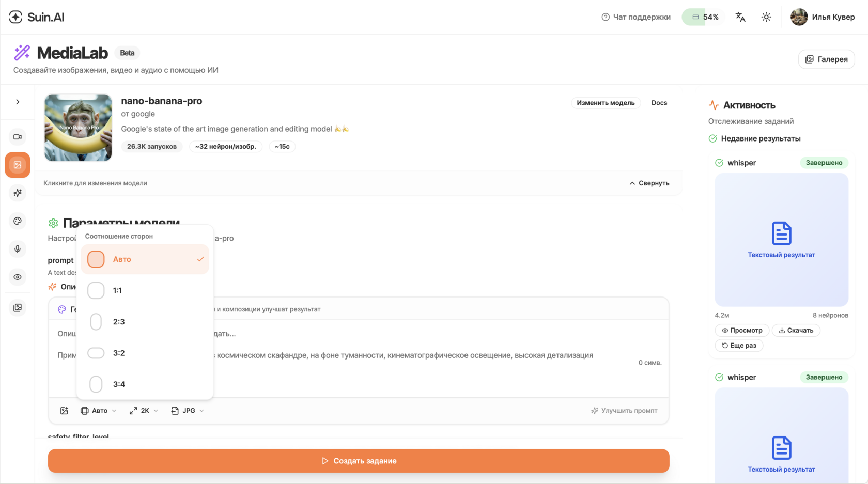The width and height of the screenshot is (868, 484).
Task: Open the JPG format dropdown
Action: click(x=188, y=411)
